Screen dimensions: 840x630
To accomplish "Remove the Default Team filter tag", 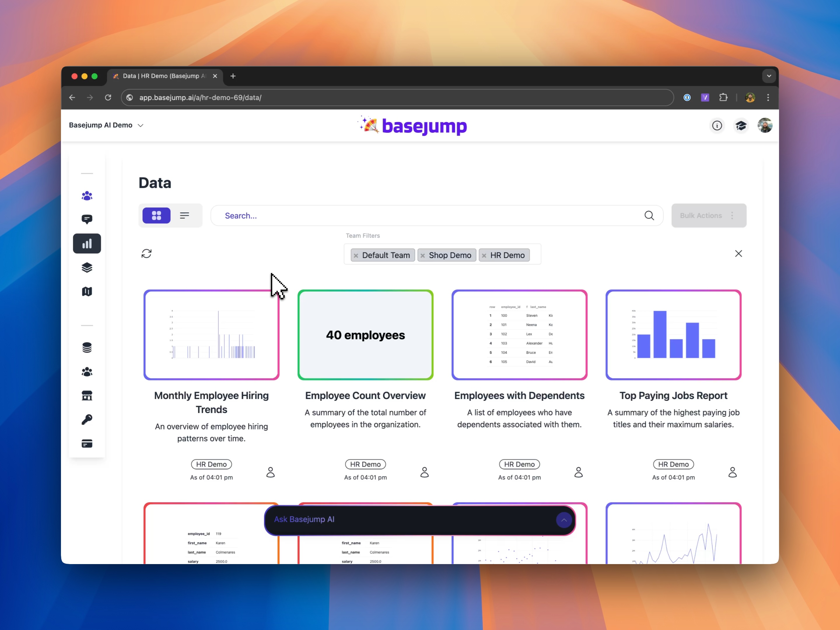I will point(356,256).
